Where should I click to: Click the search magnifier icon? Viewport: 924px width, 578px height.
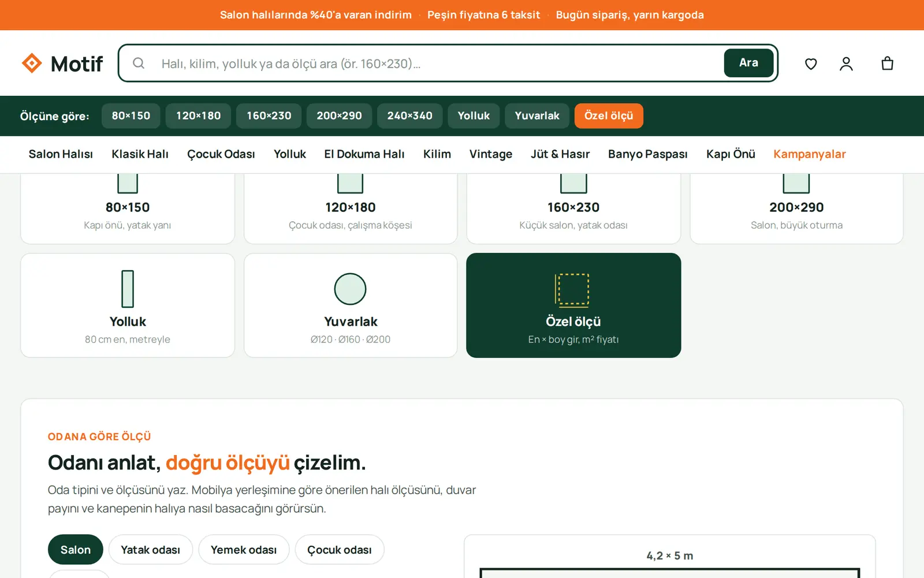point(139,63)
